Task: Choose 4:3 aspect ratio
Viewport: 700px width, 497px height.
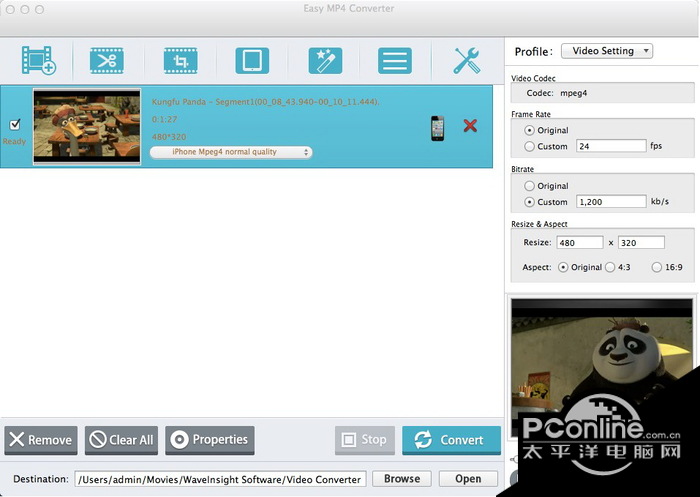Action: pos(610,267)
